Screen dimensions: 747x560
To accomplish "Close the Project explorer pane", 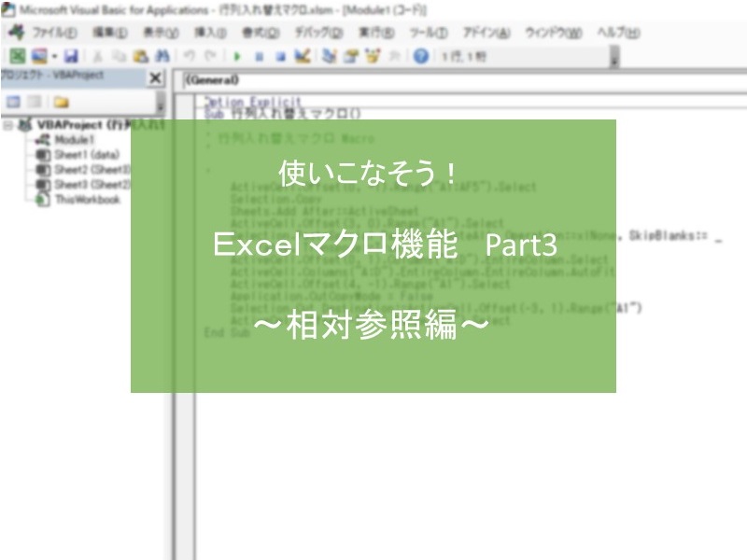I will click(x=155, y=78).
